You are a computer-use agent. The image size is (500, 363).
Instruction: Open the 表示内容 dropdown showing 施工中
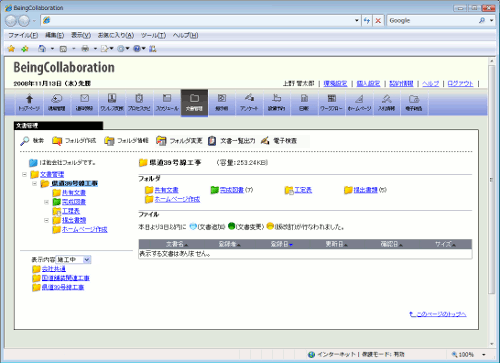pyautogui.click(x=73, y=260)
